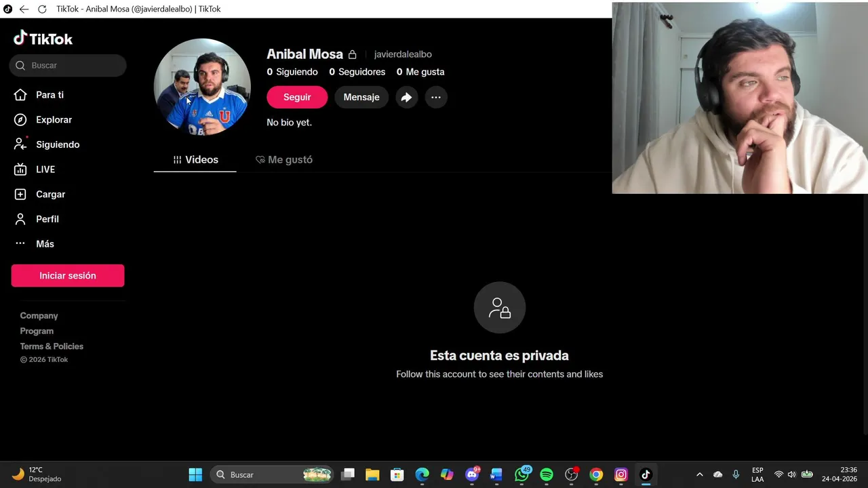Click the magnifier icon in TikTok search

pos(20,66)
